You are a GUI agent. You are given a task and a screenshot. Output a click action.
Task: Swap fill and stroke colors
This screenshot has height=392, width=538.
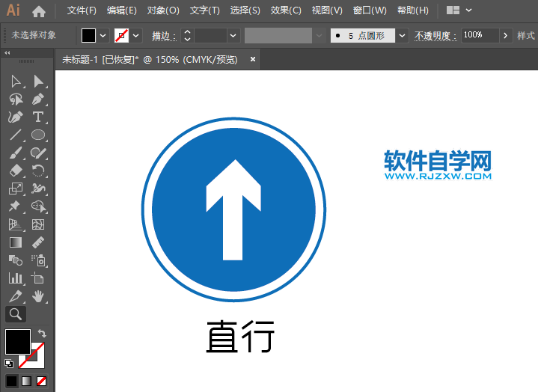point(42,333)
